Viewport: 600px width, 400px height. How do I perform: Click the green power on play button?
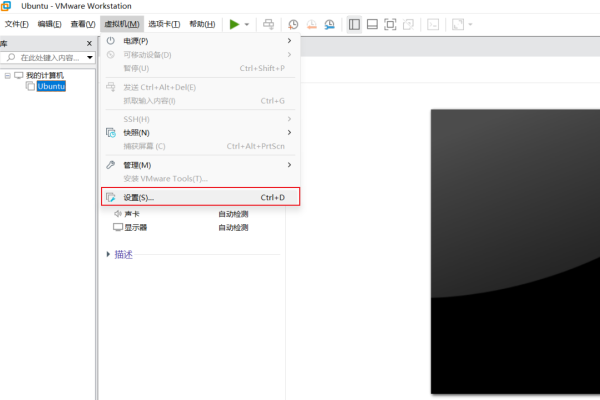[234, 23]
